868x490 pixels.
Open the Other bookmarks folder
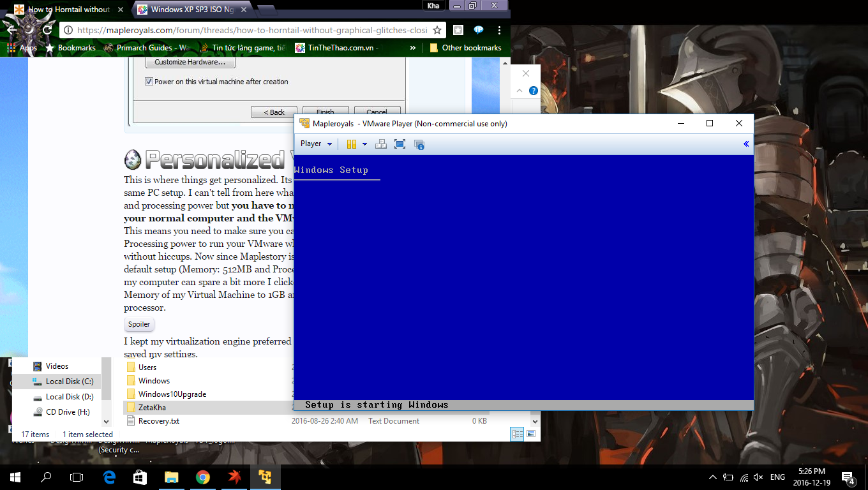click(465, 48)
